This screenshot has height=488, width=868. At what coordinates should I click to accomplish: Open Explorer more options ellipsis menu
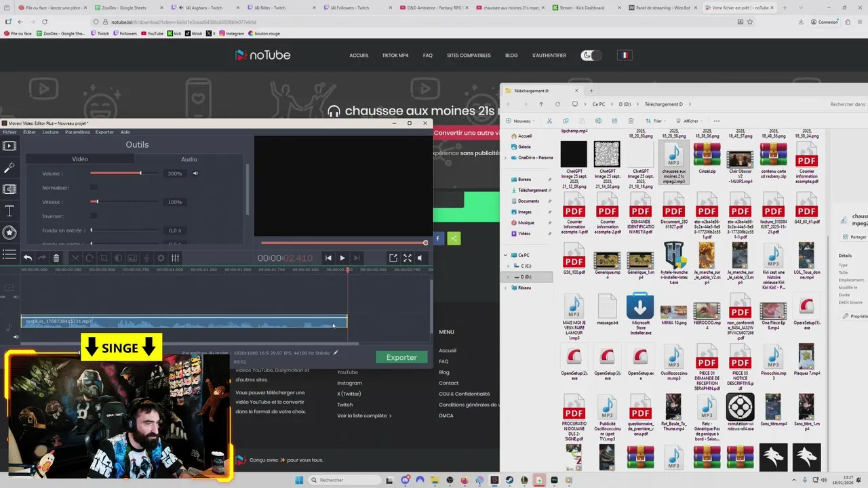(717, 121)
